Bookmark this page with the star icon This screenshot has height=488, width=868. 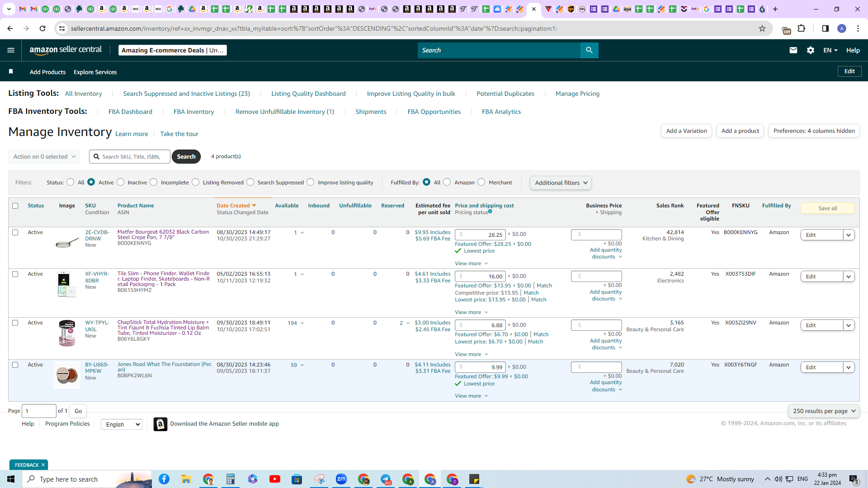click(762, 28)
